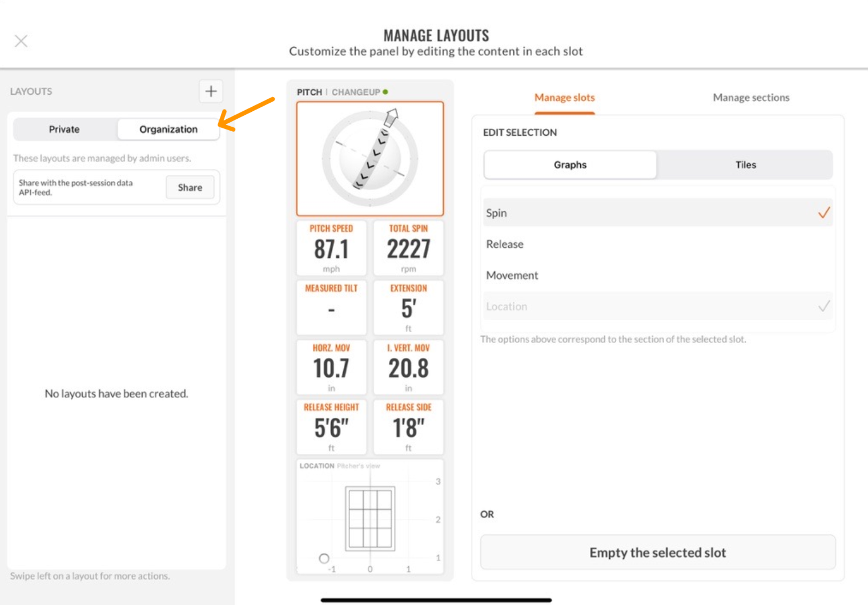
Task: Click the grey checkmark beside Location
Action: [x=823, y=306]
